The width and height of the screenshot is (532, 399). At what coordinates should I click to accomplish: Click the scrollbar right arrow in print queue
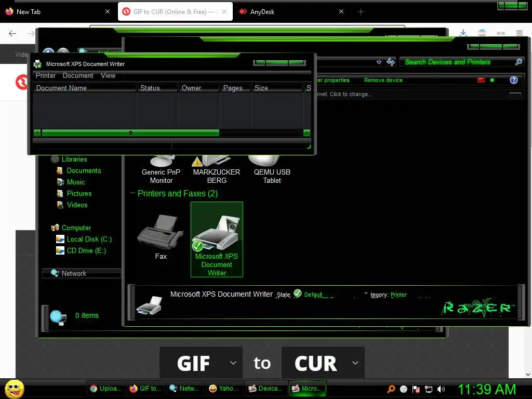click(x=307, y=132)
